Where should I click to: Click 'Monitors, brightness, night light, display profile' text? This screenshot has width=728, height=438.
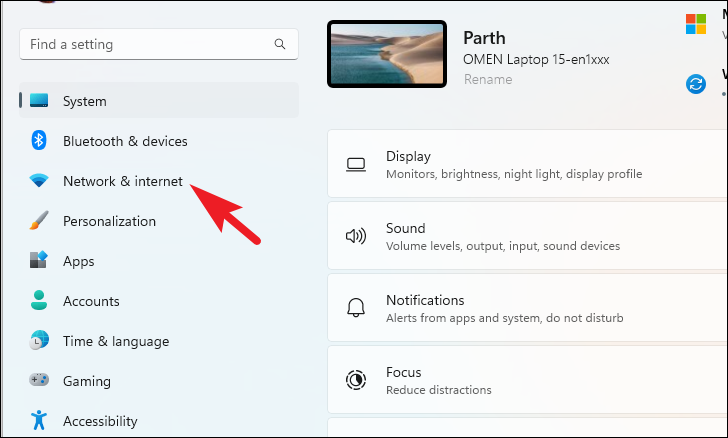point(514,174)
